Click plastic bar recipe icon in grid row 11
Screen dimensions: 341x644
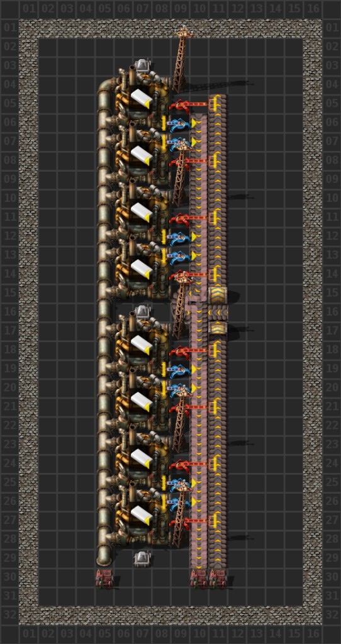click(x=142, y=213)
